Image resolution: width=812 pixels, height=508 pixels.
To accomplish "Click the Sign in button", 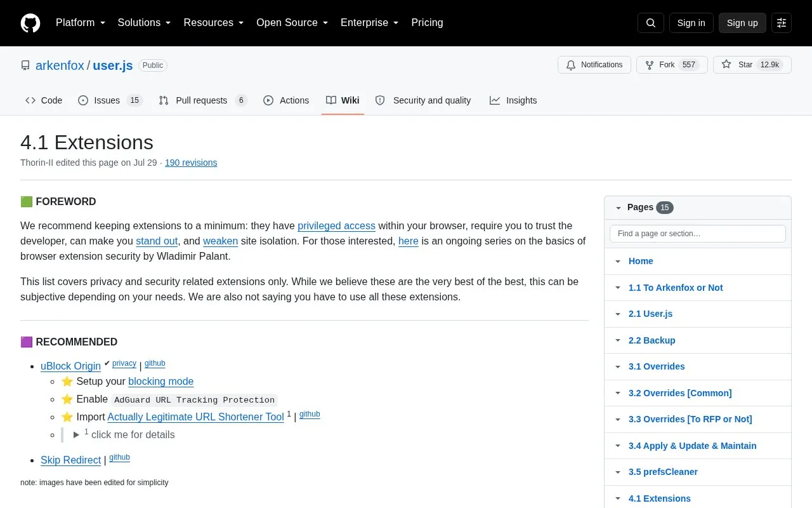I will click(x=691, y=23).
